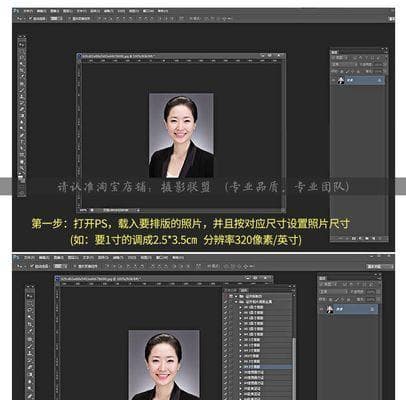Viewport: 406px width, 400px height.
Task: Select the Brush tool in the upper toolbar
Action: 22,89
